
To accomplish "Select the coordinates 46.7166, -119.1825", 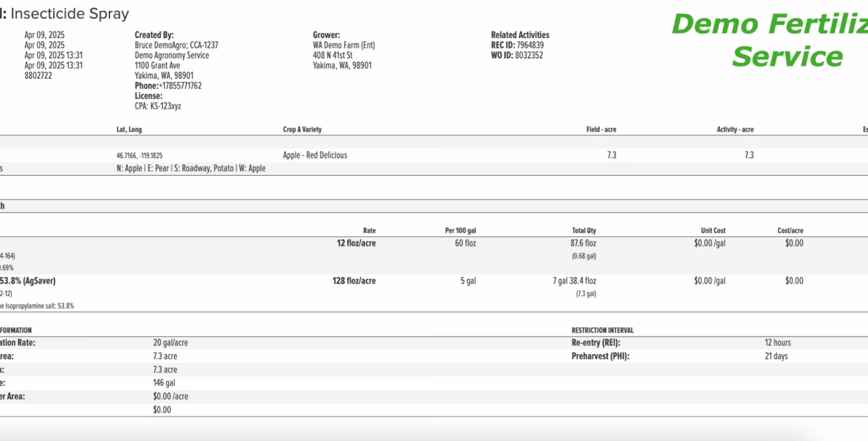I will point(140,155).
